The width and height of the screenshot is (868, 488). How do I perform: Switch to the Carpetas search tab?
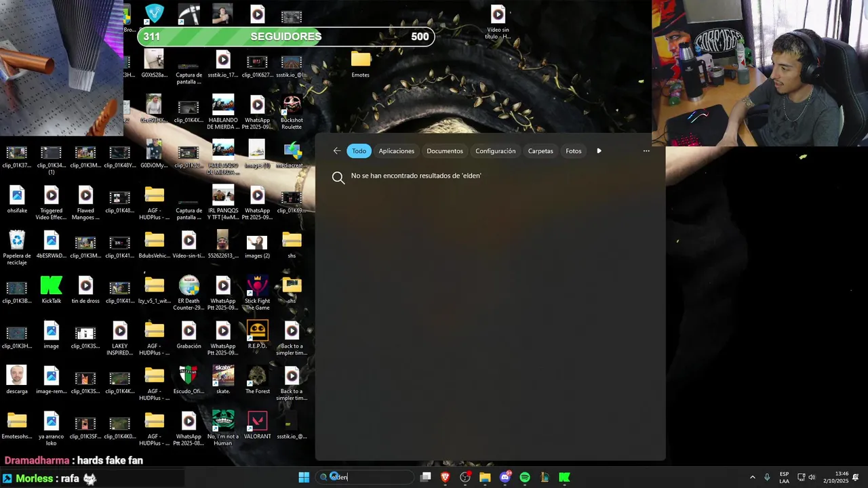(x=540, y=151)
